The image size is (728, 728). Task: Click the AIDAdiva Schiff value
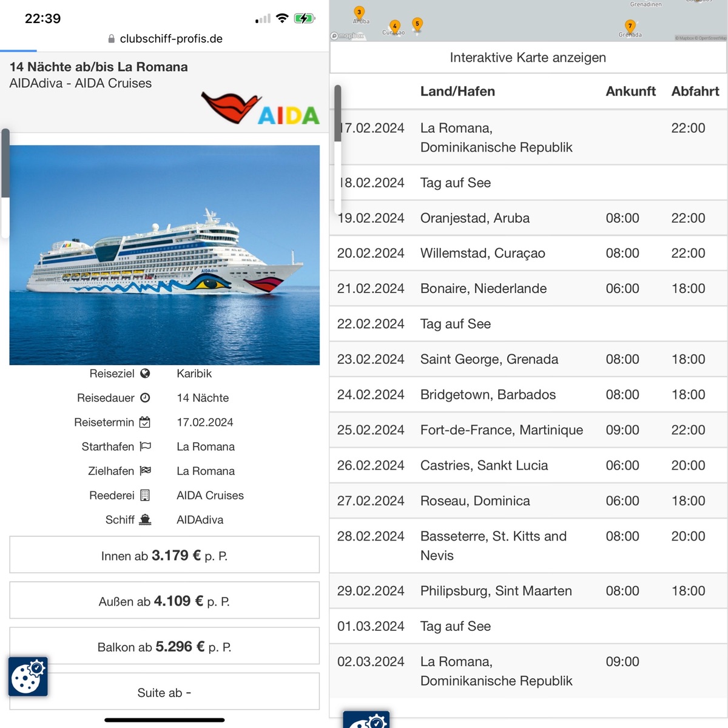[200, 519]
